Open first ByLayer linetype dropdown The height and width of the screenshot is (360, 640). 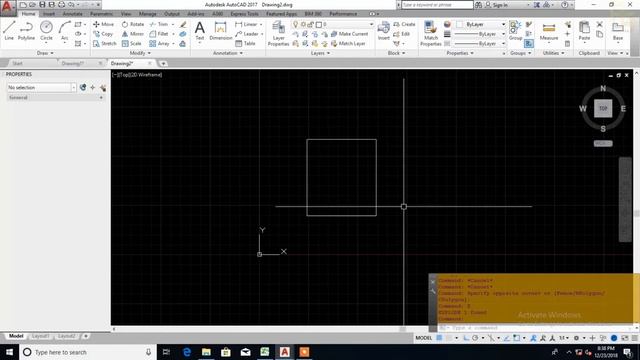click(503, 34)
